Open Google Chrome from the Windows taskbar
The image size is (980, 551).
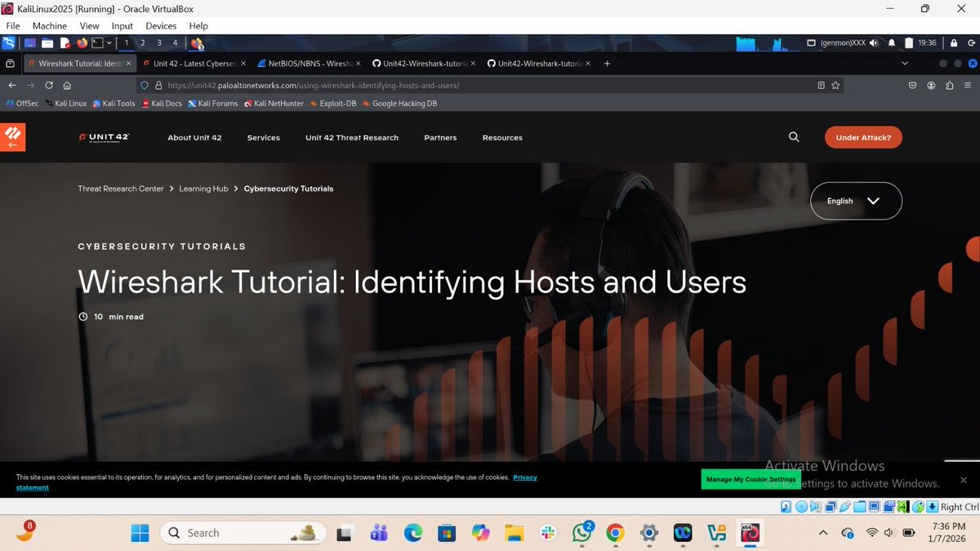[x=616, y=533]
